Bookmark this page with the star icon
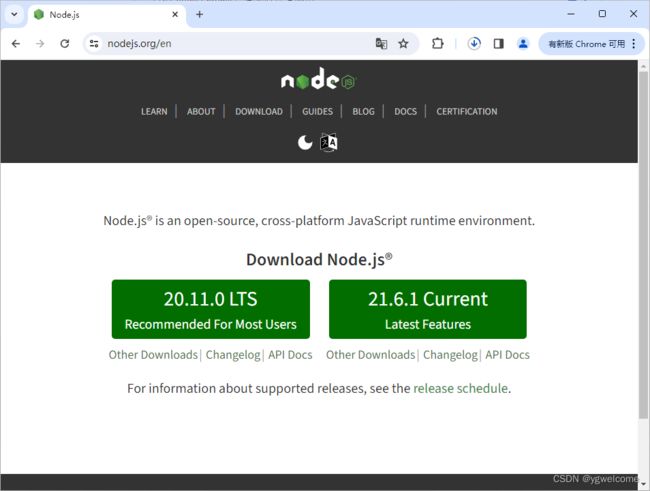Image resolution: width=650 pixels, height=491 pixels. click(x=403, y=44)
